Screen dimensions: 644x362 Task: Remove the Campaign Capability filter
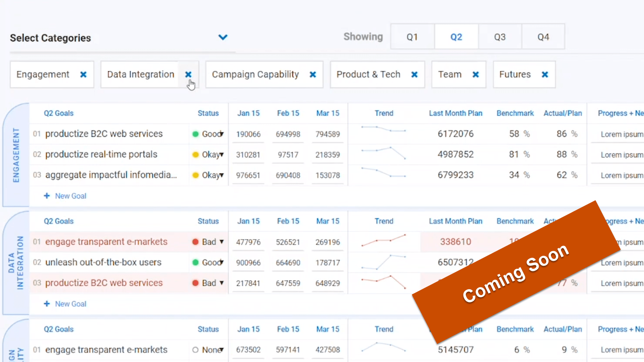tap(313, 74)
